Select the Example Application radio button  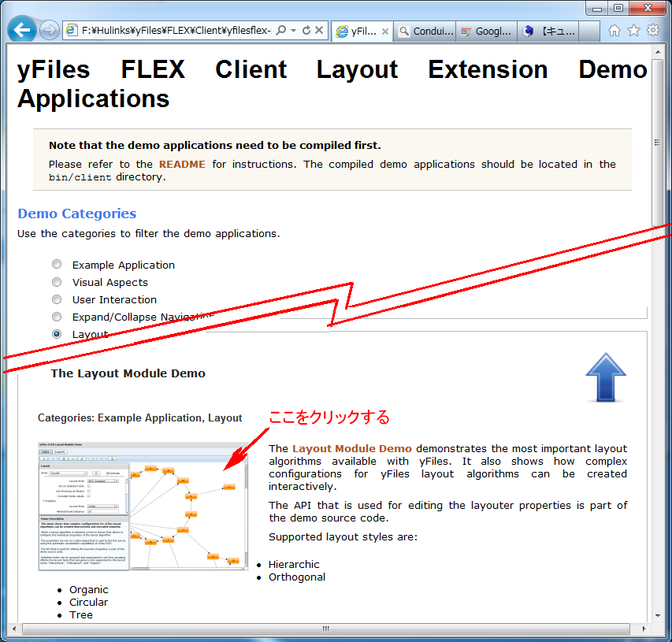(57, 265)
